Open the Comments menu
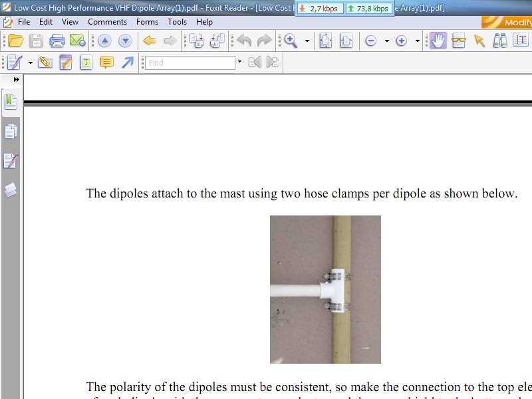 107,22
